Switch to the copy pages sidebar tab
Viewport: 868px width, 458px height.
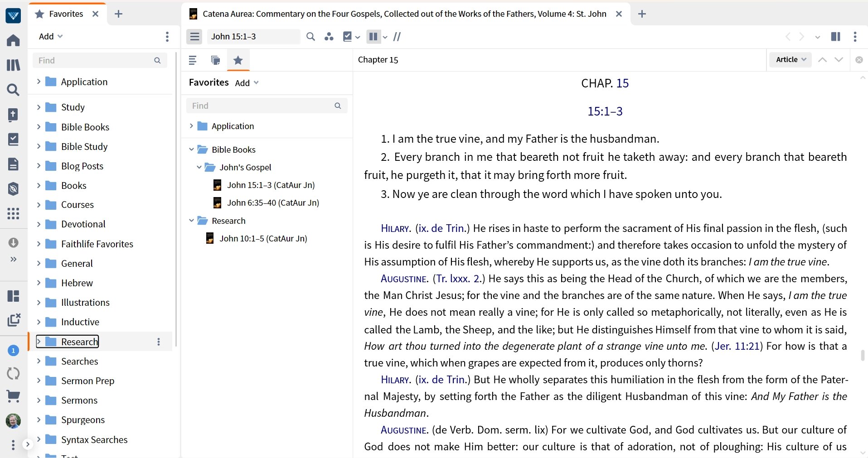[x=215, y=60]
